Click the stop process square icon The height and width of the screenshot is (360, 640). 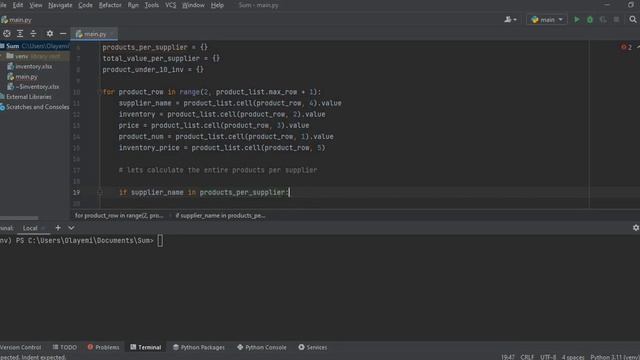[x=616, y=20]
